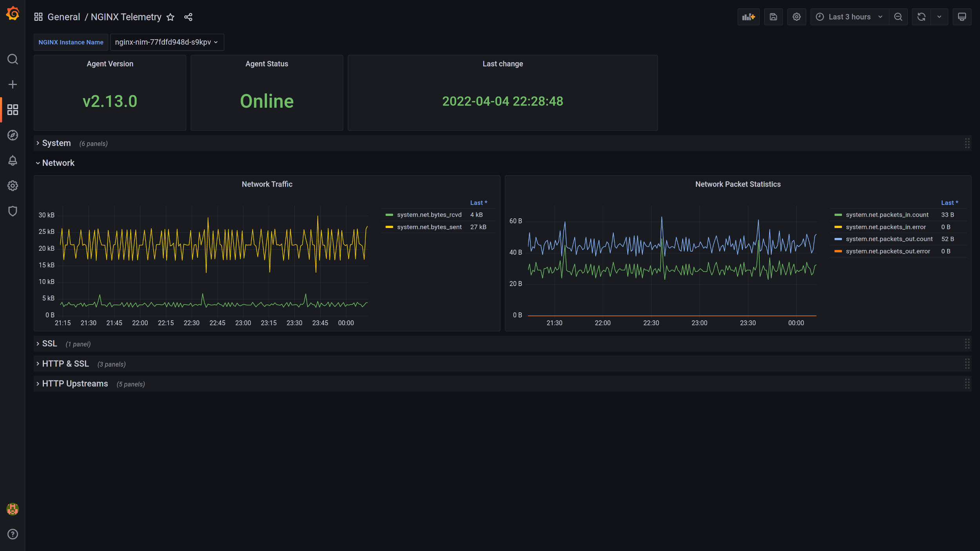This screenshot has height=551, width=980.
Task: Open the Explore compass icon
Action: click(13, 135)
